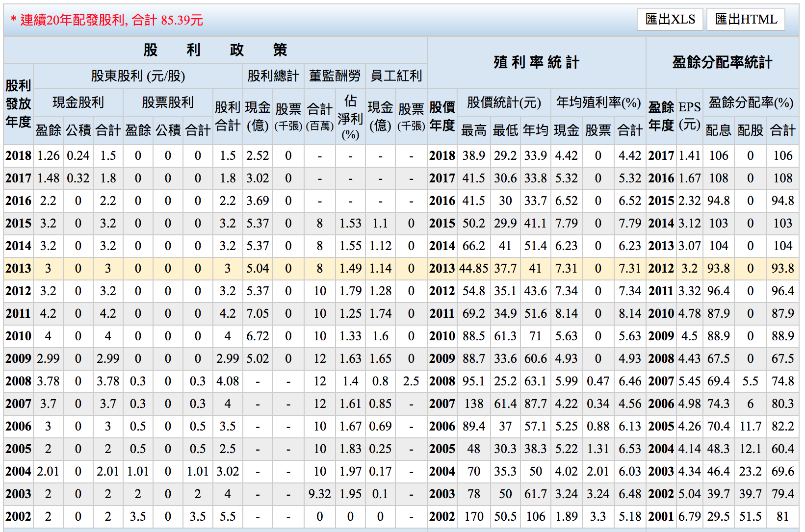805x532 pixels.
Task: Click the EPS (元) column header
Action: 689,116
